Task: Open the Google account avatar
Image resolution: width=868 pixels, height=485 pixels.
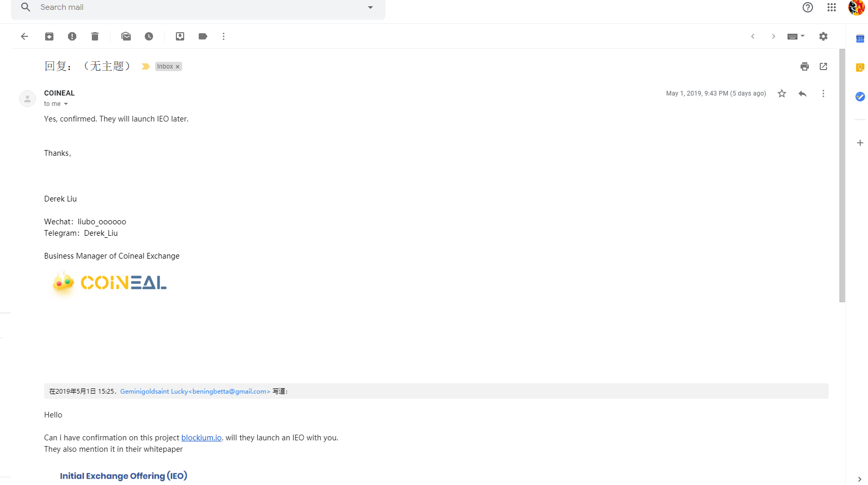Action: tap(856, 8)
